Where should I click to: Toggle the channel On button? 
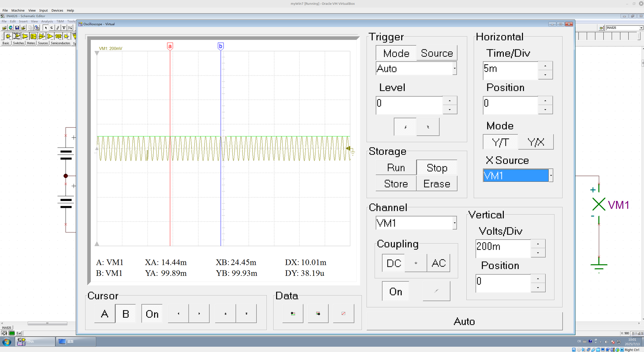pyautogui.click(x=395, y=292)
